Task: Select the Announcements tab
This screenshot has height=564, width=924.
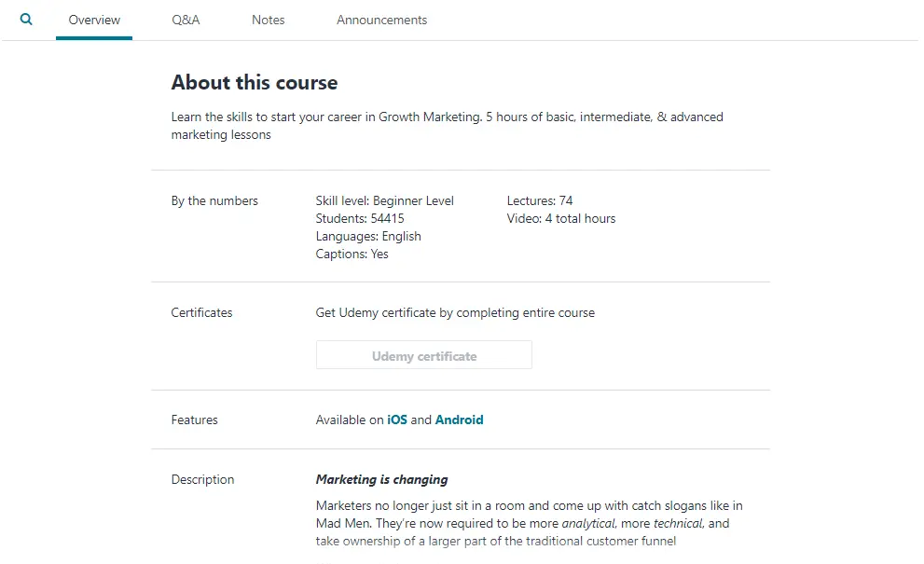Action: click(x=381, y=20)
